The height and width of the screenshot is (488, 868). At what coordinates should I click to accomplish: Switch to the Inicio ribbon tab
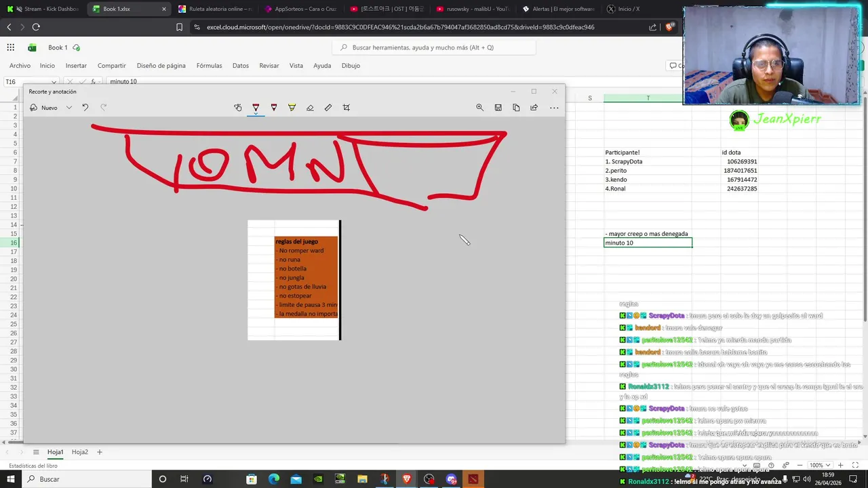[x=47, y=66]
